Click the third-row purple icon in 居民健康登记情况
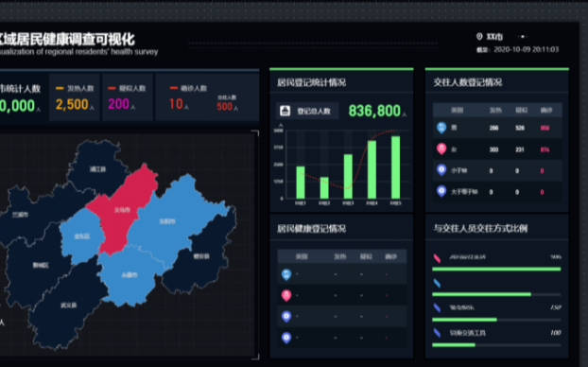Screen dimensions: 588x367 pyautogui.click(x=286, y=316)
